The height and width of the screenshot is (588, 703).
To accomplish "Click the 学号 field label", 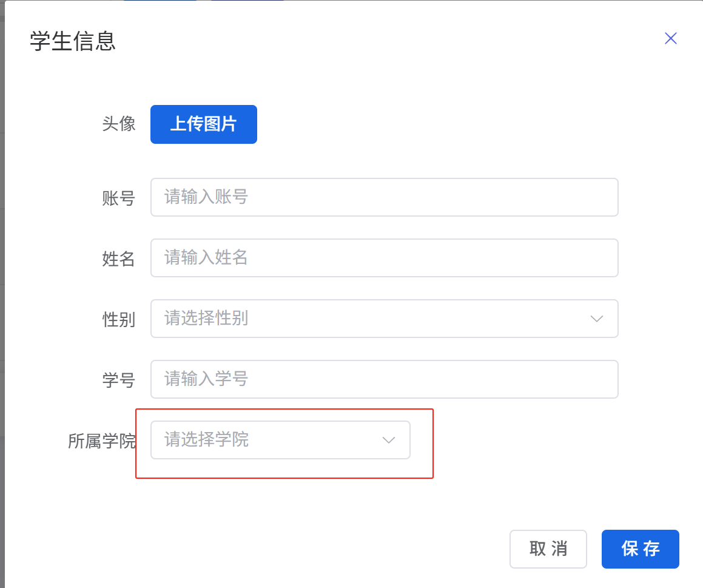I will pos(119,380).
